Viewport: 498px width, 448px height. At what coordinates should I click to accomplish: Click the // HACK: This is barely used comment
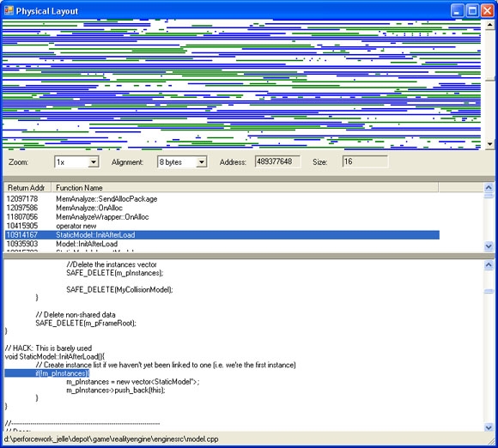(48, 348)
